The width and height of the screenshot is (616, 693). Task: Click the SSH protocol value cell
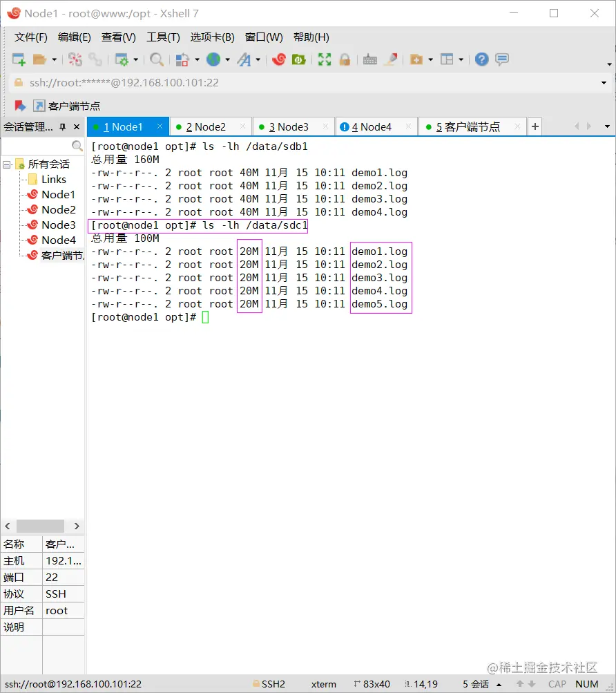[x=64, y=594]
